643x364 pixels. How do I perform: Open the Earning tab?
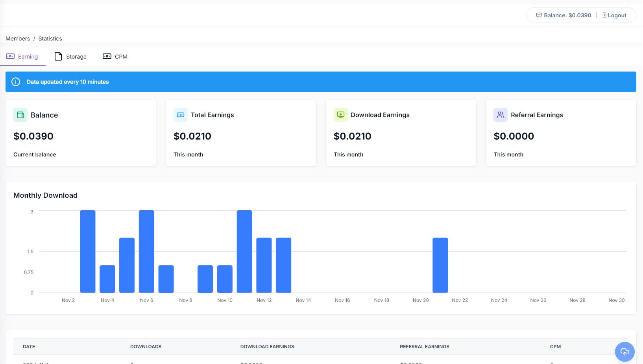[x=22, y=57]
